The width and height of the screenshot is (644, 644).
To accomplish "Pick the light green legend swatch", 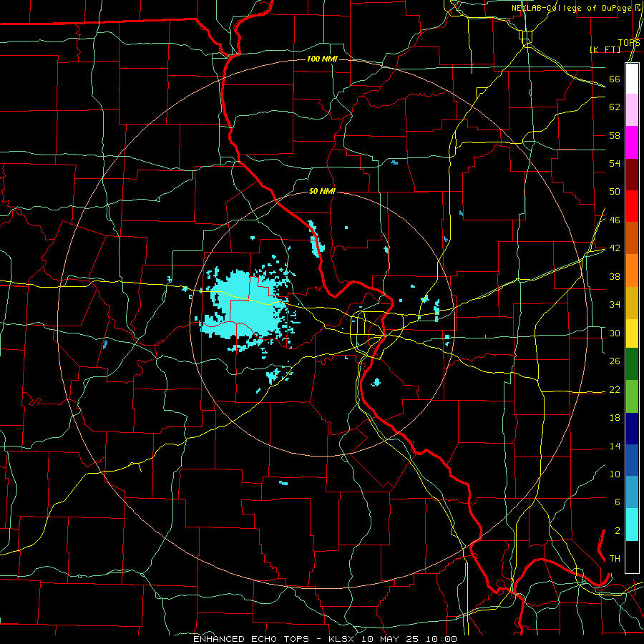I will tap(632, 396).
